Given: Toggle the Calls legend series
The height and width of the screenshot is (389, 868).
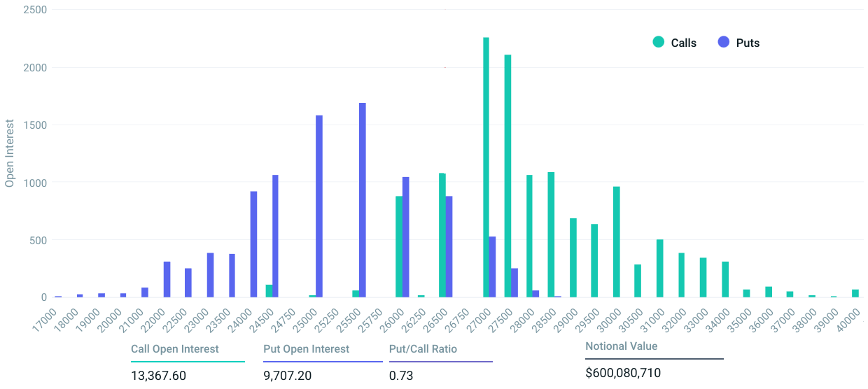Looking at the screenshot, I should pyautogui.click(x=674, y=43).
